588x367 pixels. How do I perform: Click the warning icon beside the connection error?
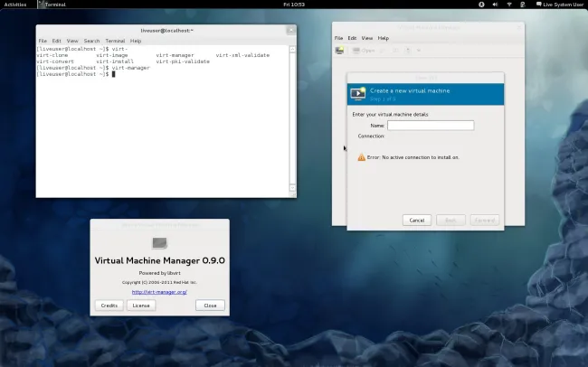tap(362, 157)
